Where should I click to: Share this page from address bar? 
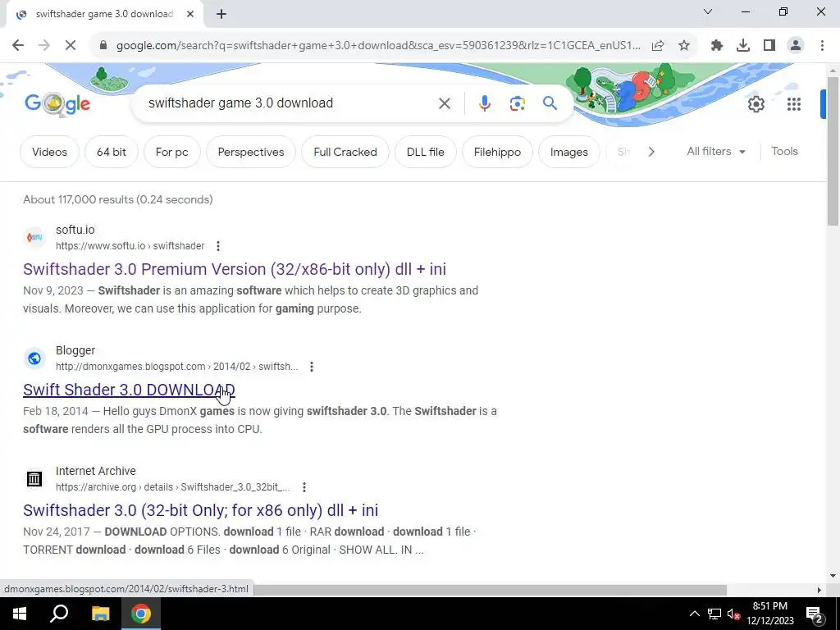click(x=658, y=46)
